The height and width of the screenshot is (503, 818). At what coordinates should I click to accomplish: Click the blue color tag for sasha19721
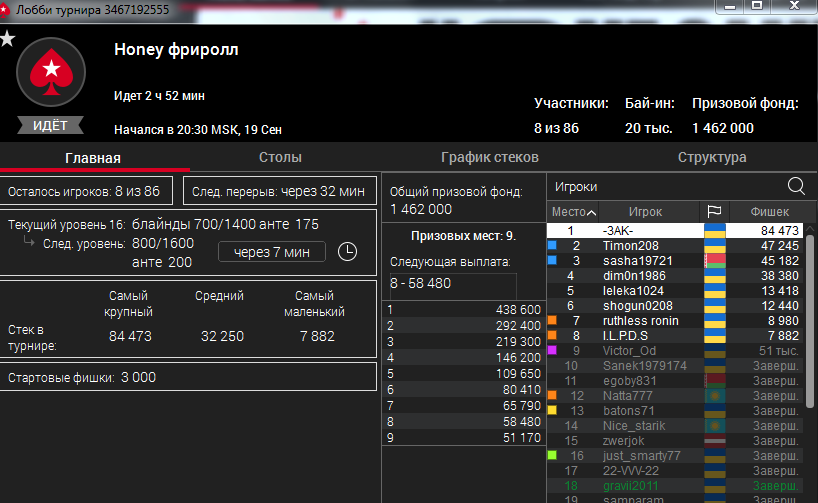[552, 260]
